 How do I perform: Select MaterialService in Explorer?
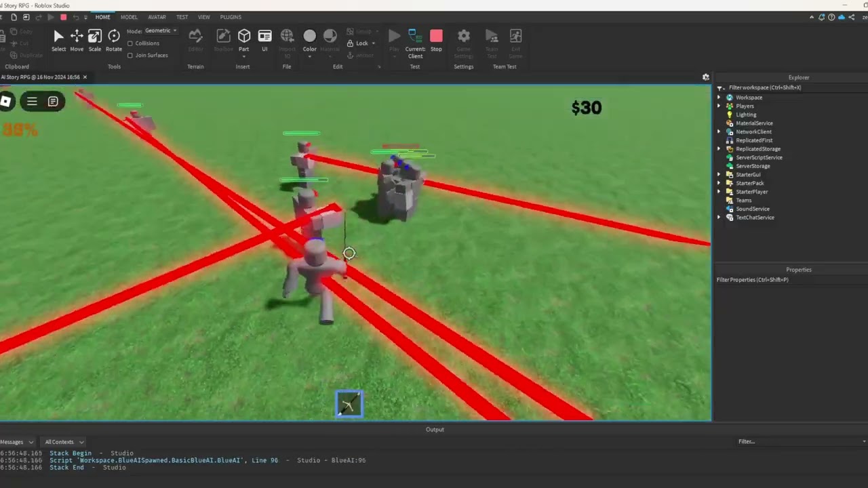click(x=754, y=123)
